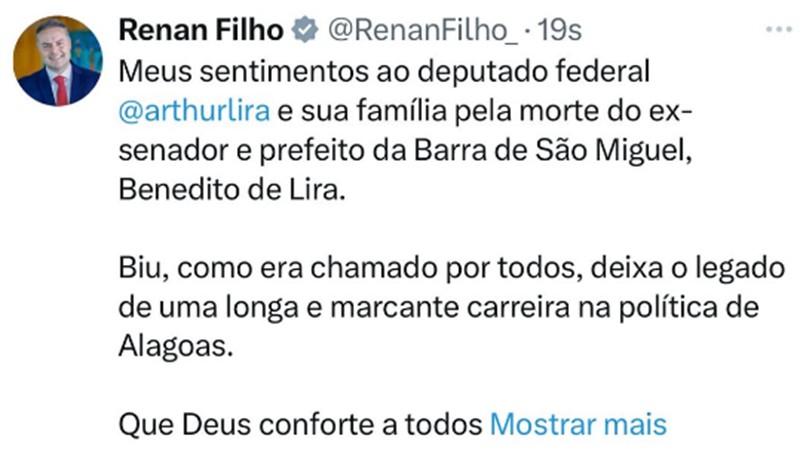Click the sentence 'Que Deus conforte a todos'
Viewport: 800px width, 451px height.
click(300, 423)
